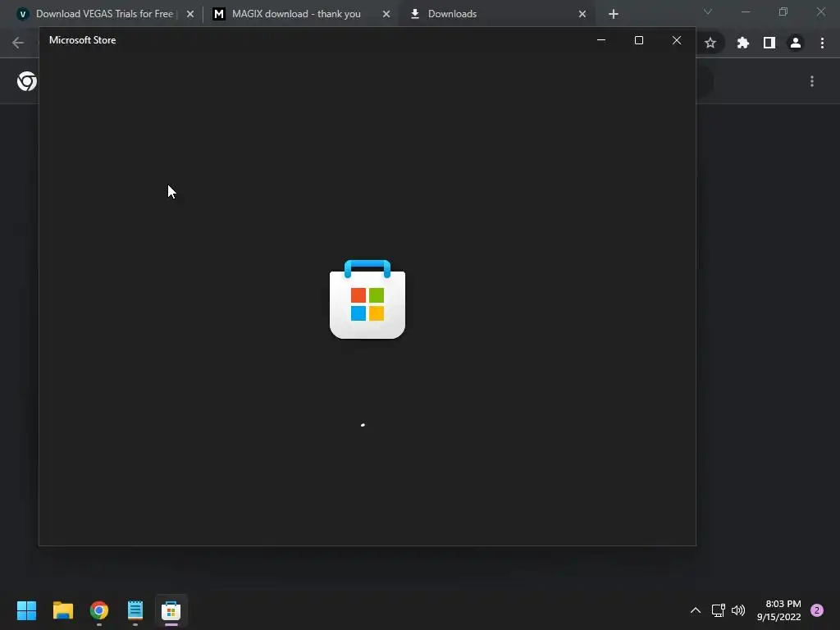Open the clock showing 8:03 PM
This screenshot has height=630, width=840.
click(x=779, y=610)
